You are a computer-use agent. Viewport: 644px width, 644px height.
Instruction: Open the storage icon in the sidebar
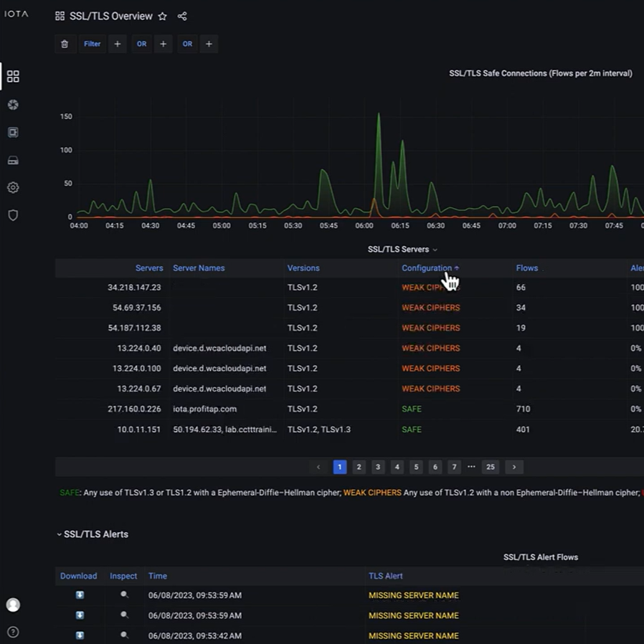tap(12, 160)
